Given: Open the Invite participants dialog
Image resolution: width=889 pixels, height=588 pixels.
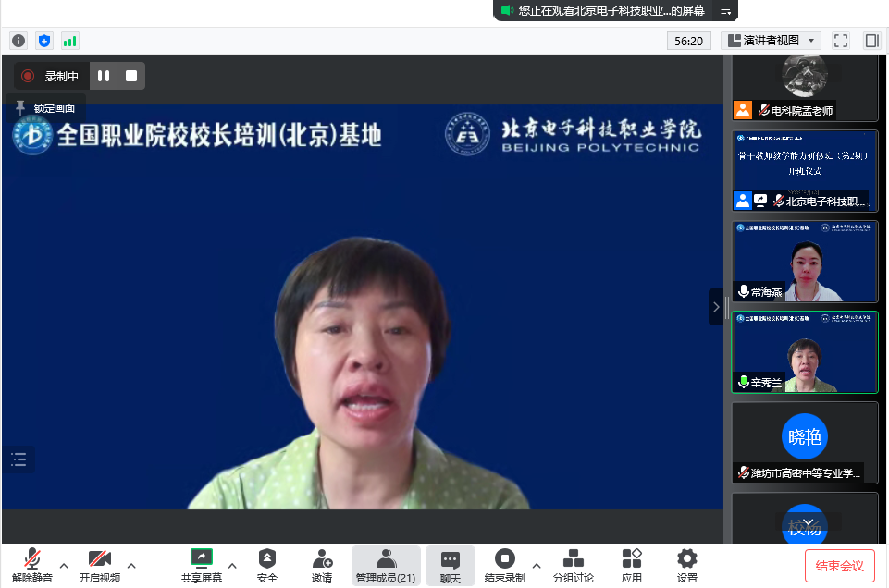Looking at the screenshot, I should (322, 566).
